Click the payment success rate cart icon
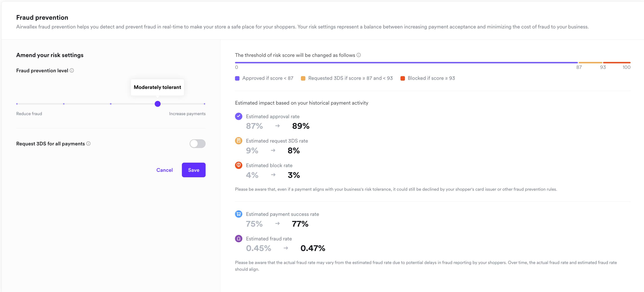Viewport: 644px width, 292px height. [238, 214]
